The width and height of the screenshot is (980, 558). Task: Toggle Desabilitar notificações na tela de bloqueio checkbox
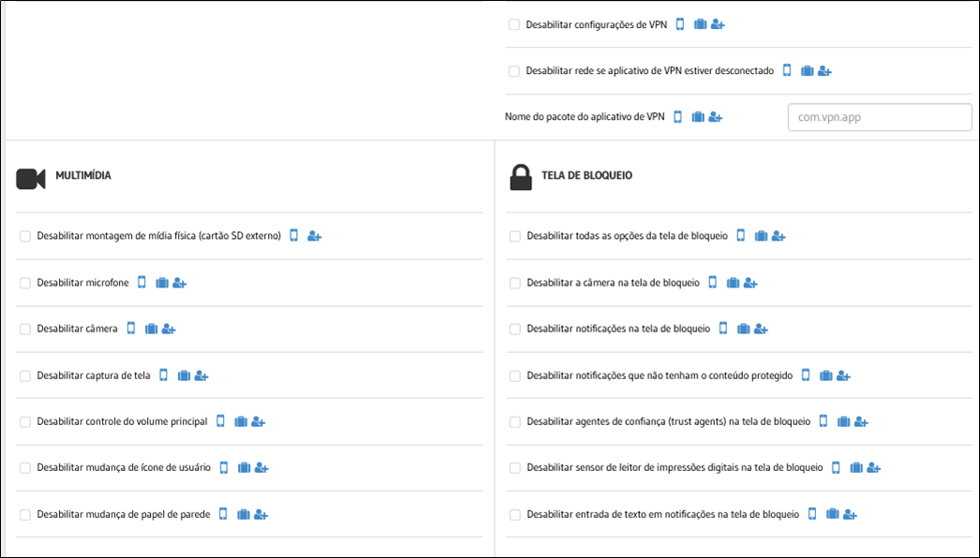tap(515, 330)
